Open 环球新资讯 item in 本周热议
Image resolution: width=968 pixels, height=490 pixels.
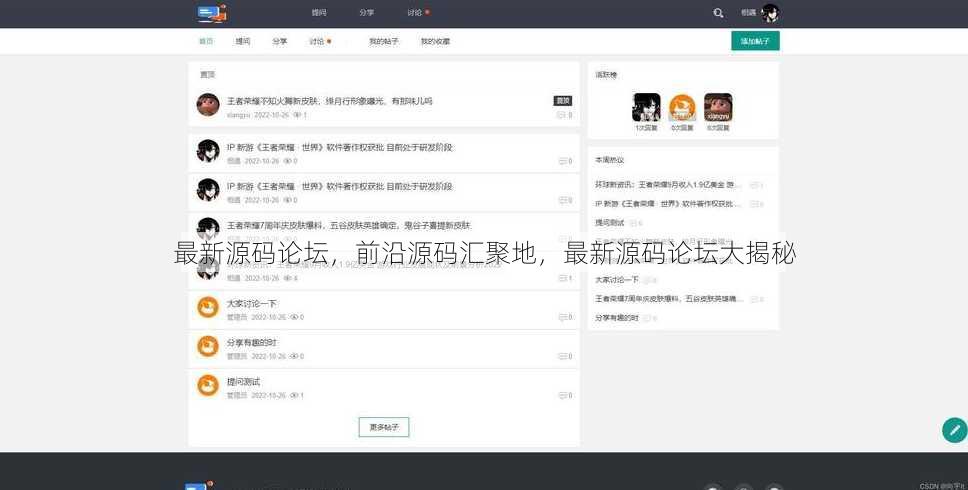tap(667, 185)
